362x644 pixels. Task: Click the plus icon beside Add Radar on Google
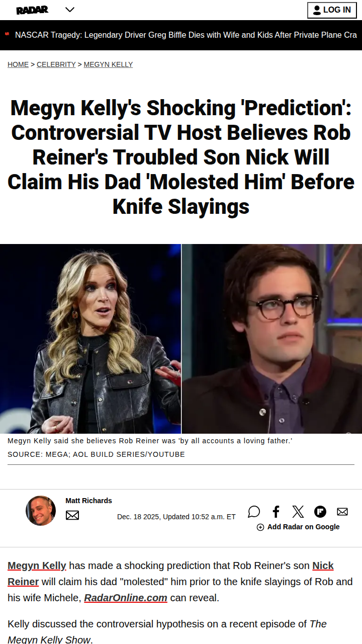click(260, 527)
